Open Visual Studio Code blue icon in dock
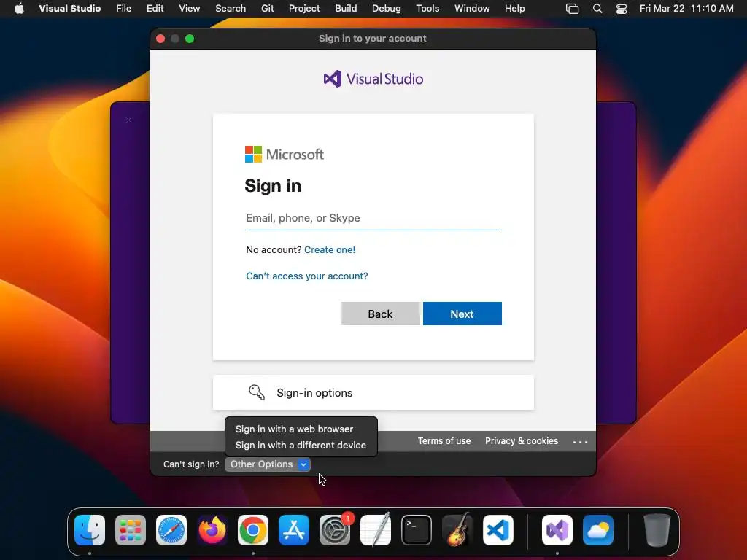 click(x=498, y=530)
